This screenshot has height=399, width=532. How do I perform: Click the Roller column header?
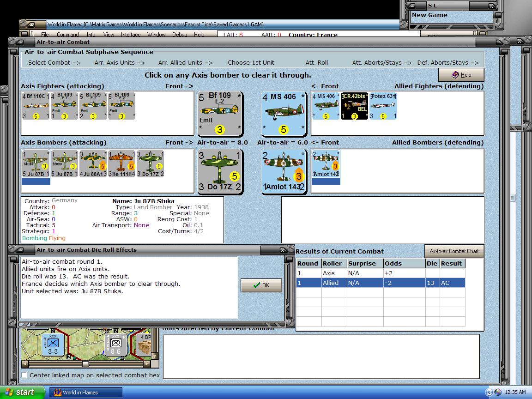[x=334, y=263]
